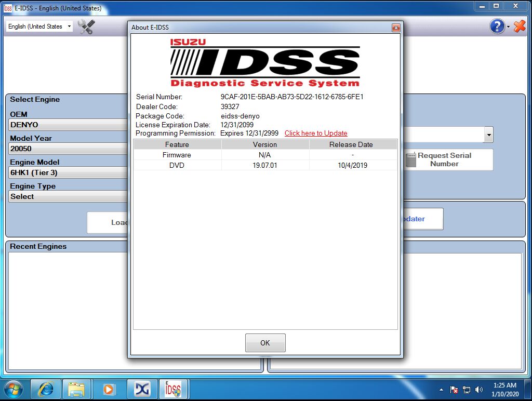Click the orange X exit icon in toolbar
The height and width of the screenshot is (401, 532).
520,26
